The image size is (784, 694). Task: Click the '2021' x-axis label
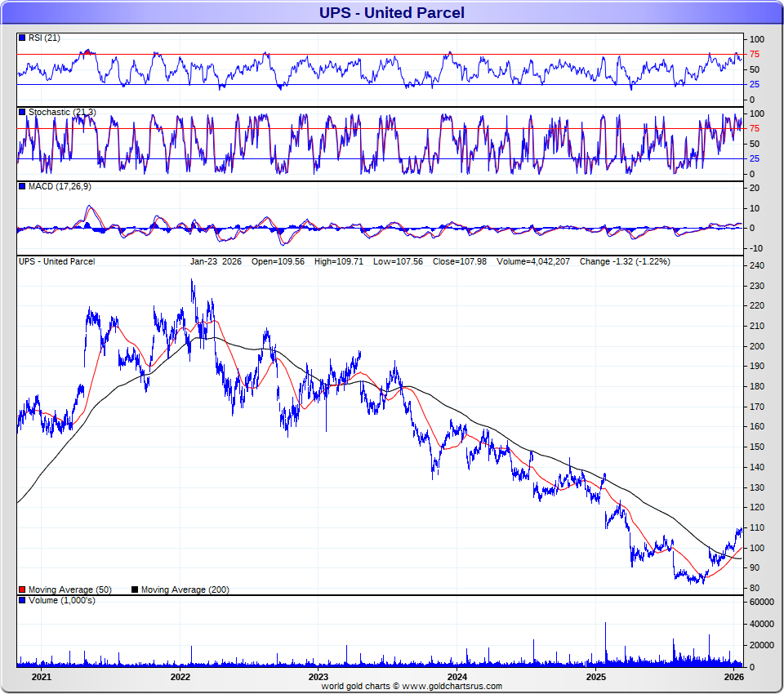click(x=42, y=677)
